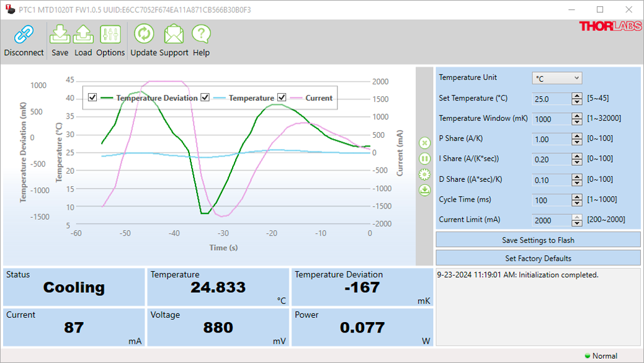Decrease P Share with the down arrow
Screen dimensions: 644x363
(577, 142)
